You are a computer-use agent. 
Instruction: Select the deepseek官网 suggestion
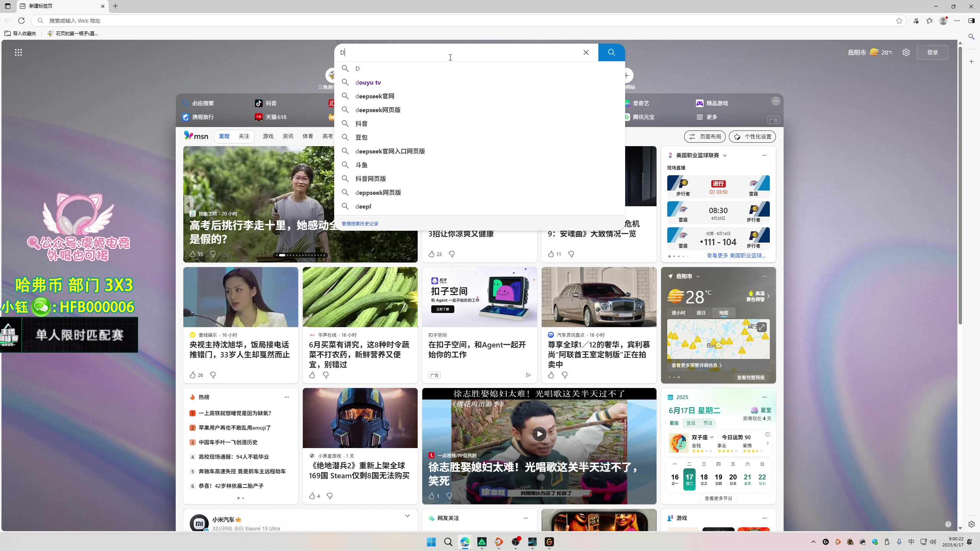coord(480,96)
